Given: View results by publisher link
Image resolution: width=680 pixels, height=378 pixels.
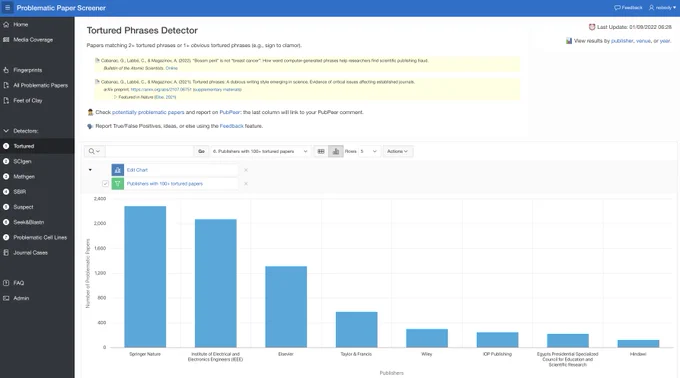Looking at the screenshot, I should pos(622,41).
